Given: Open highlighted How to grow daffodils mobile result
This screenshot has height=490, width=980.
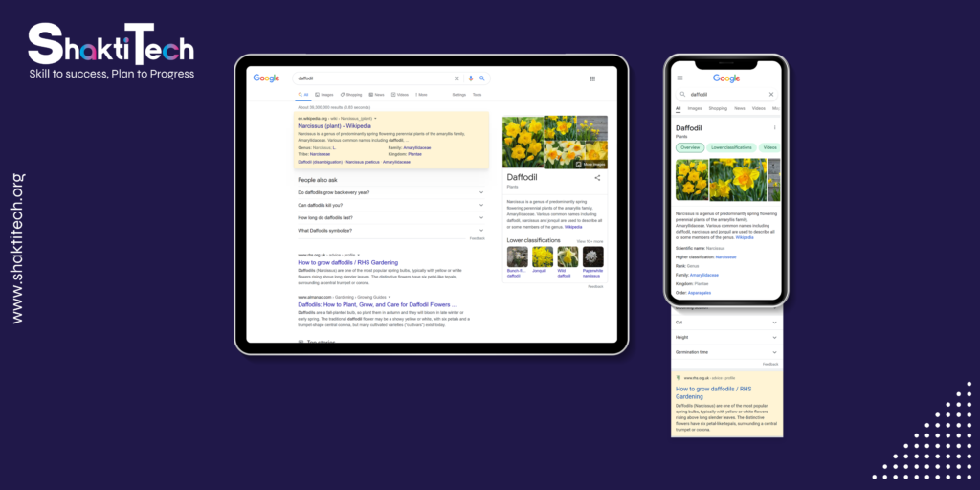Looking at the screenshot, I should pos(713,392).
